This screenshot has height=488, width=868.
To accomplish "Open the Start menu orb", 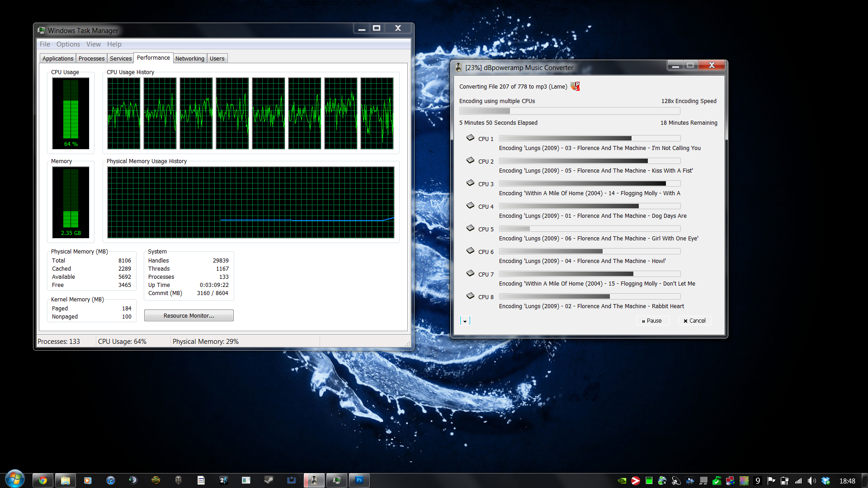I will pos(14,479).
